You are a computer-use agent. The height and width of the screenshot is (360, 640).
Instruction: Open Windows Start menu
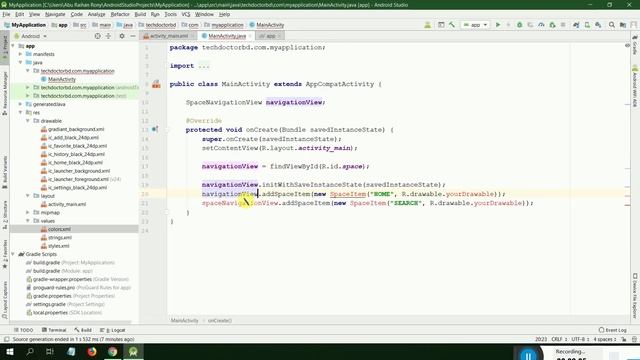10,351
